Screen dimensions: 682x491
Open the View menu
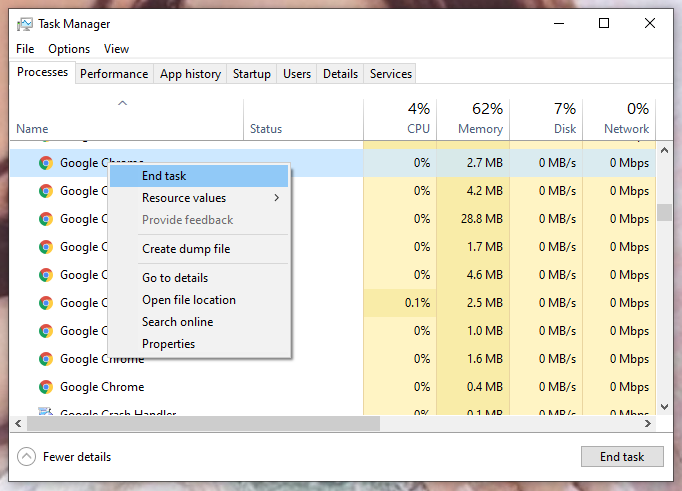click(116, 49)
